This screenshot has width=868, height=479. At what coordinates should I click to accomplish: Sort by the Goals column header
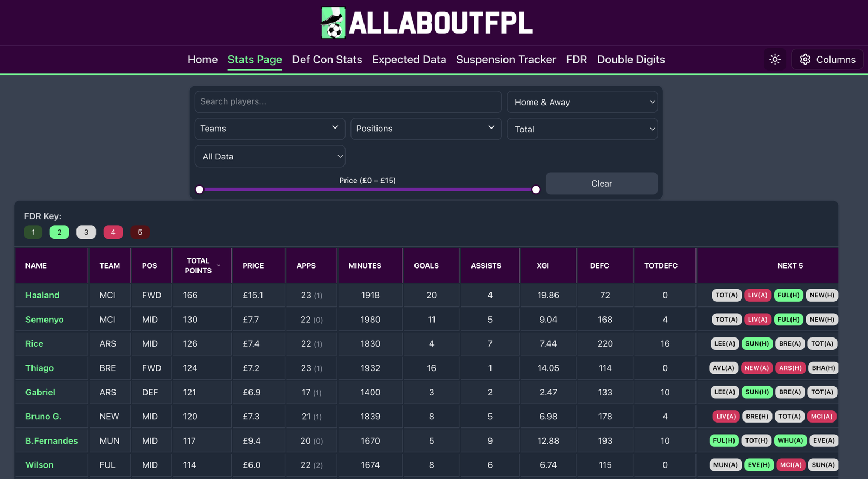pos(431,265)
